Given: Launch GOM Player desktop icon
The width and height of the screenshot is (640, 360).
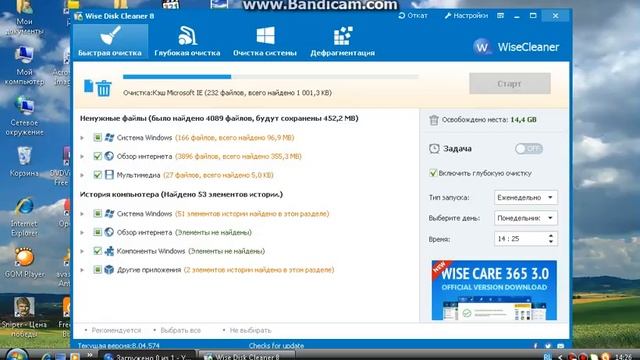Looking at the screenshot, I should [x=24, y=263].
